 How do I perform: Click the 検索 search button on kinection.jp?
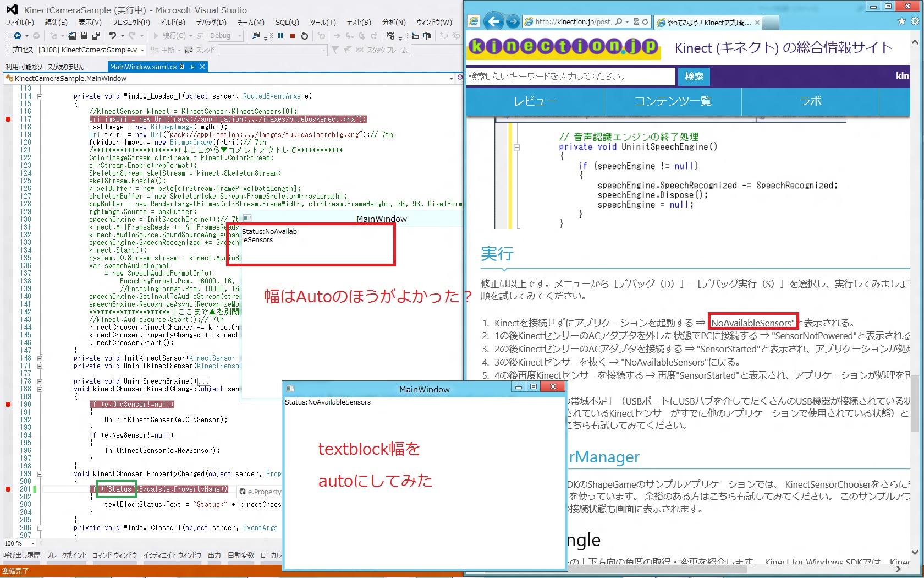click(x=694, y=77)
